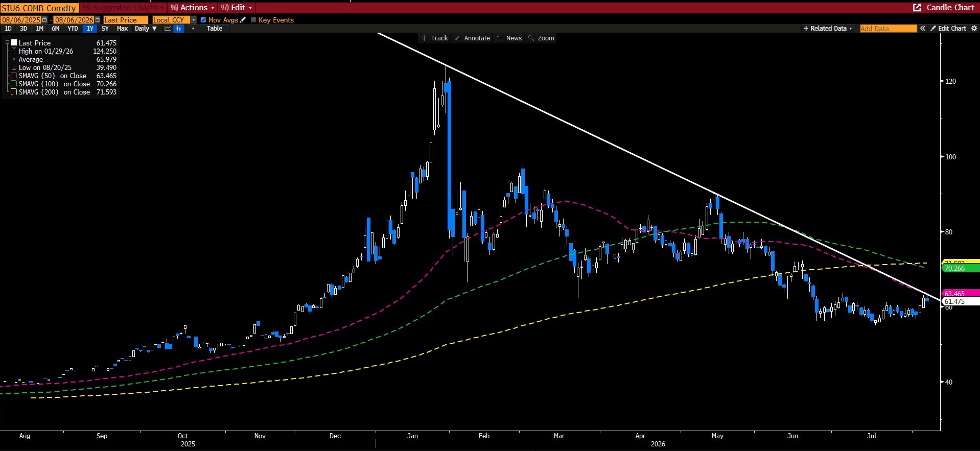
Task: Click the 70.266 green price axis label
Action: pyautogui.click(x=961, y=268)
